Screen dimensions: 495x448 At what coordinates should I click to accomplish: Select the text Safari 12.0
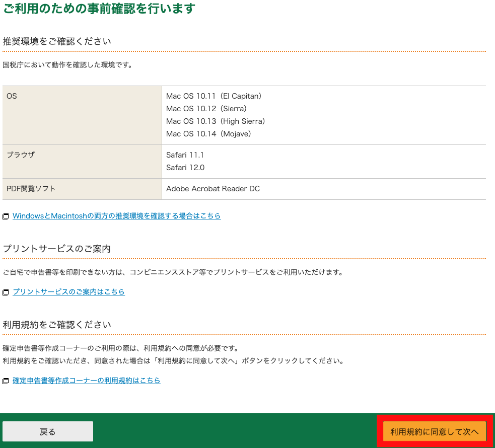click(x=185, y=168)
